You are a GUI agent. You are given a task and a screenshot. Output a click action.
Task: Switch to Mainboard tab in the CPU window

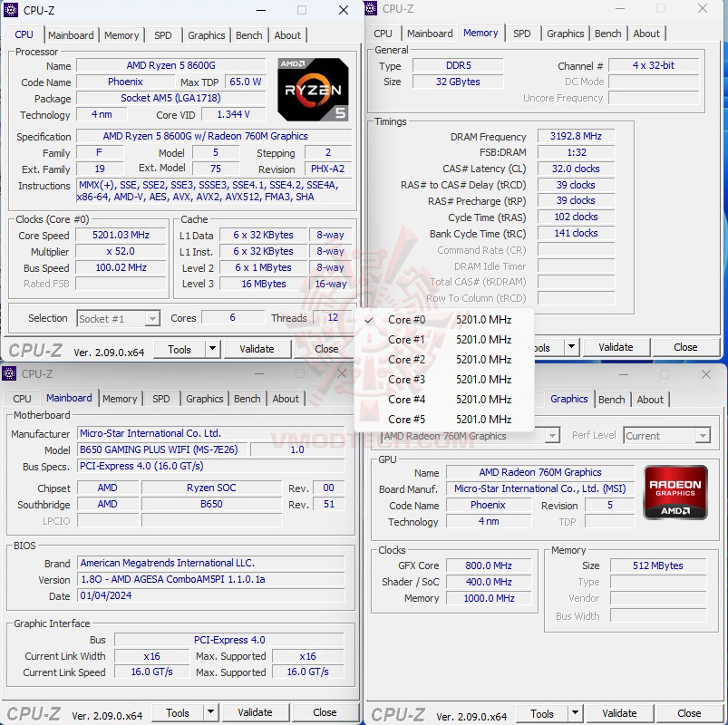tap(71, 35)
